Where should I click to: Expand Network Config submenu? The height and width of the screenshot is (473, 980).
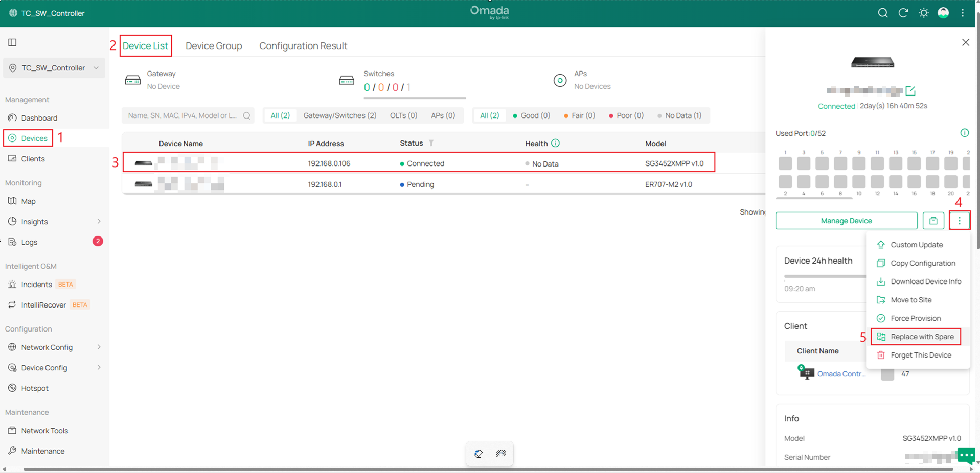coord(54,347)
